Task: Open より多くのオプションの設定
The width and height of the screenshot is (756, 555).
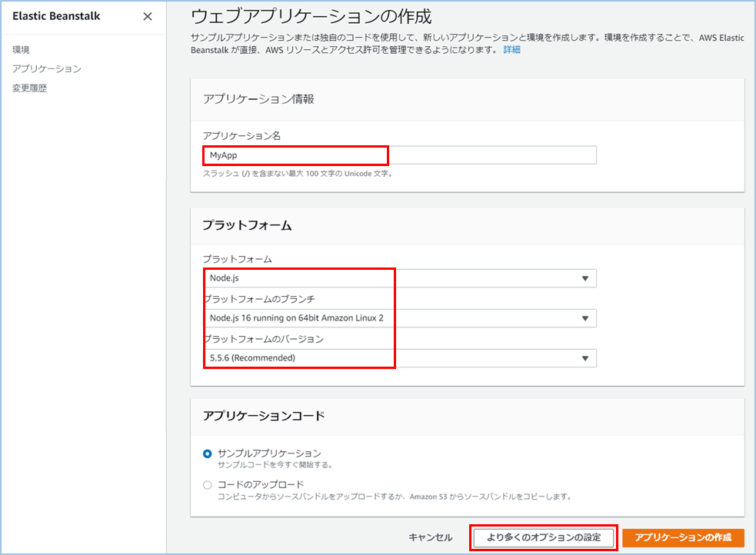Action: pyautogui.click(x=544, y=537)
